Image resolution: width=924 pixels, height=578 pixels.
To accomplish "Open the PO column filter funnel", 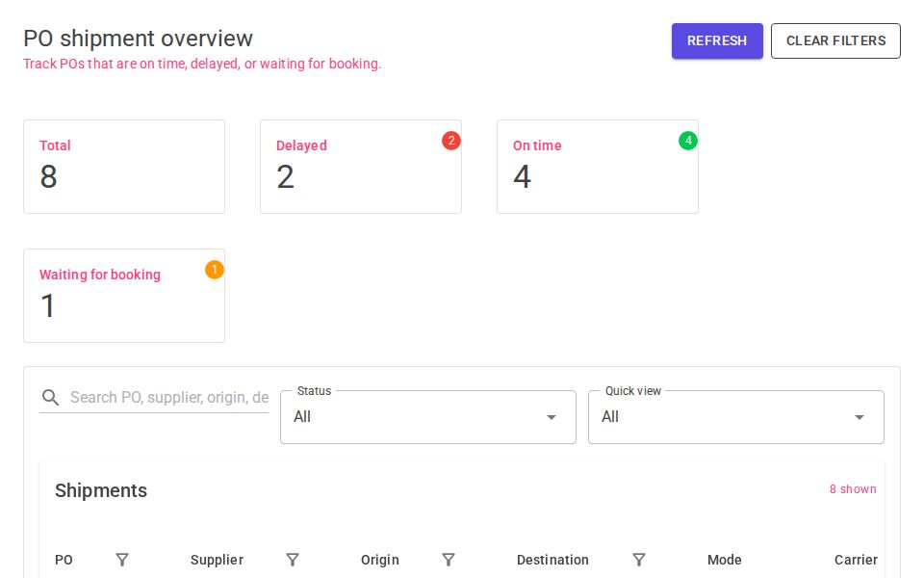I will pos(122,560).
